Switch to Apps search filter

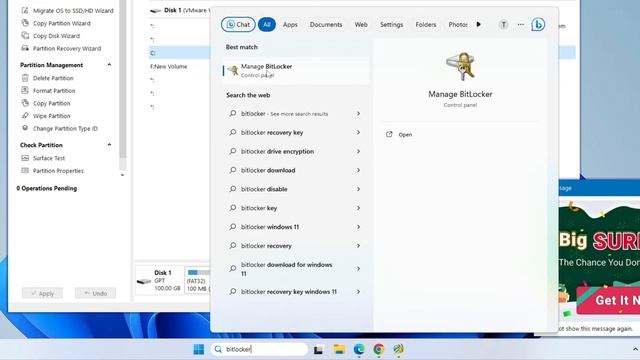pyautogui.click(x=290, y=24)
